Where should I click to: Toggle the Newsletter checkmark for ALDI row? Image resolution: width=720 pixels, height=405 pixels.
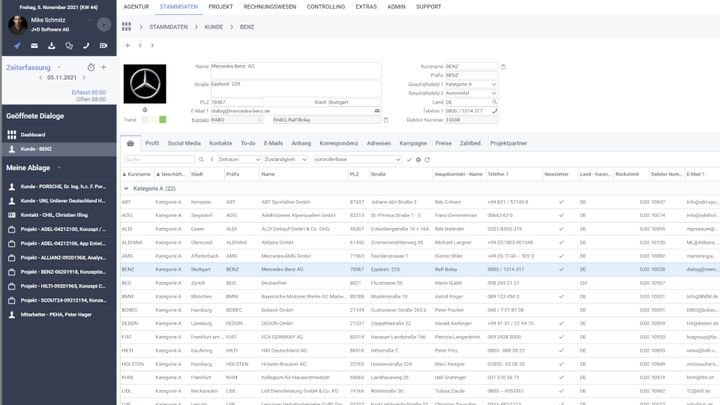pyautogui.click(x=561, y=228)
